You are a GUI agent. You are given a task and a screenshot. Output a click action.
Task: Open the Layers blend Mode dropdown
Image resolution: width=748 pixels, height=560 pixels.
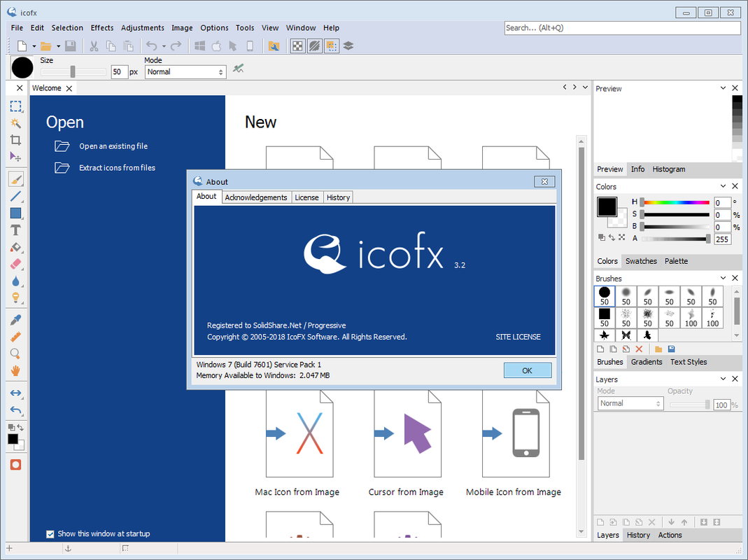point(630,403)
